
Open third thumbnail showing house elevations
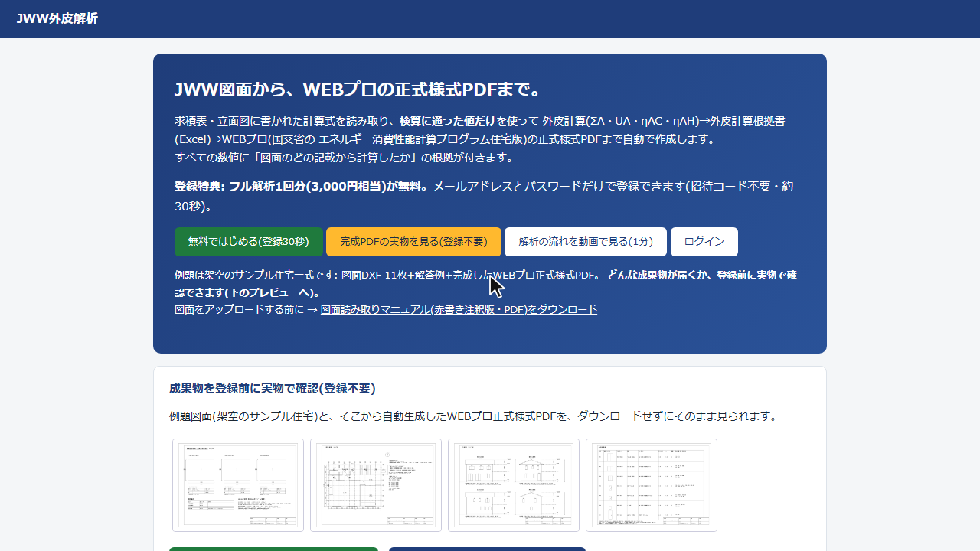click(x=514, y=485)
